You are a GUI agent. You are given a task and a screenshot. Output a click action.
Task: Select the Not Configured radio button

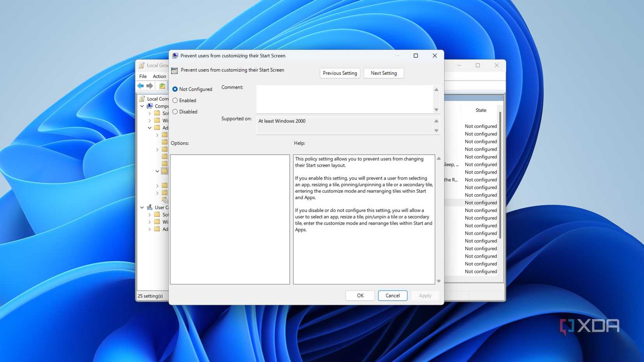(x=175, y=89)
